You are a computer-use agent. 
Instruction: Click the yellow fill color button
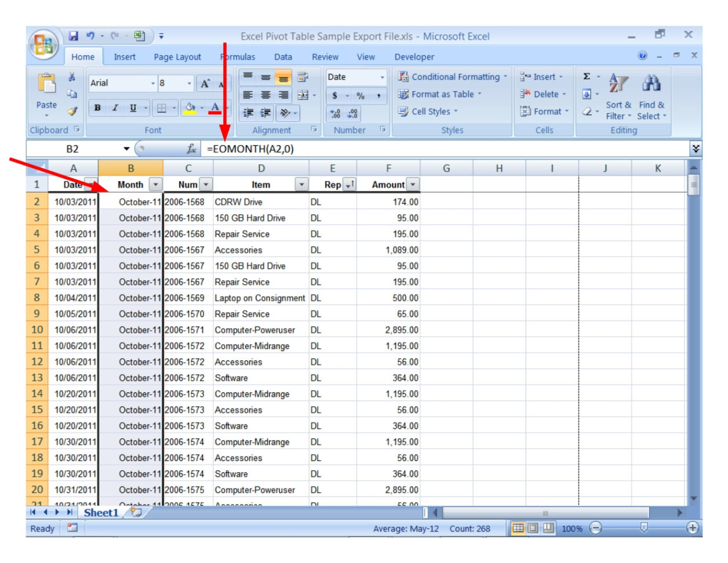189,108
